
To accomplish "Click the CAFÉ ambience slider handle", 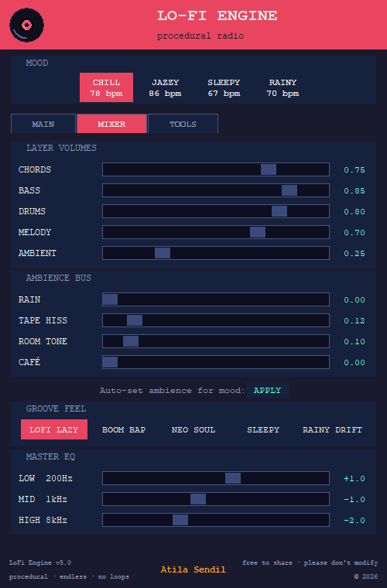I will [110, 362].
